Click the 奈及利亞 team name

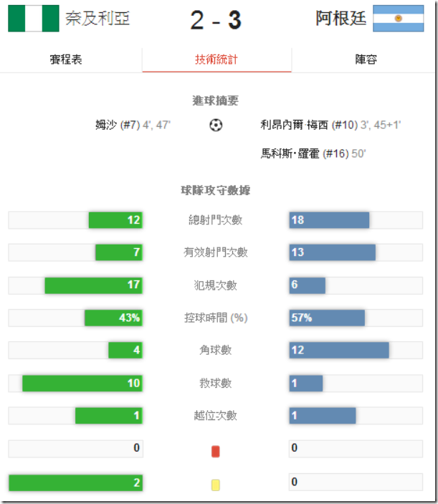click(x=97, y=19)
